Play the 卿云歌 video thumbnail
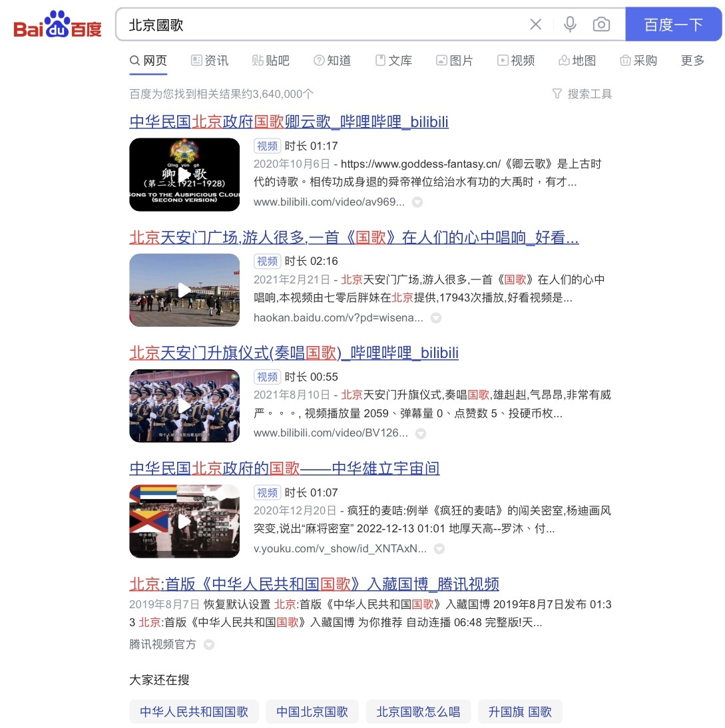 click(184, 174)
